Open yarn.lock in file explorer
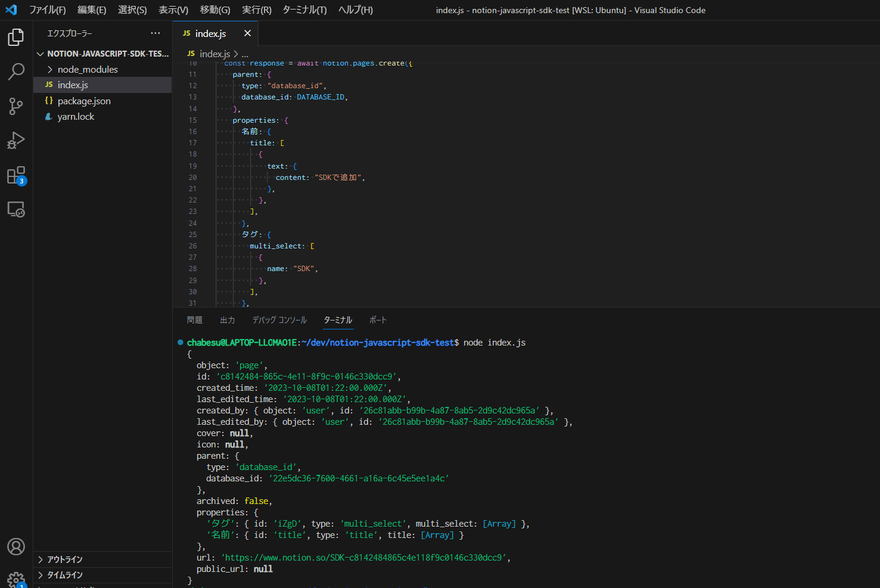880x588 pixels. coord(102,117)
